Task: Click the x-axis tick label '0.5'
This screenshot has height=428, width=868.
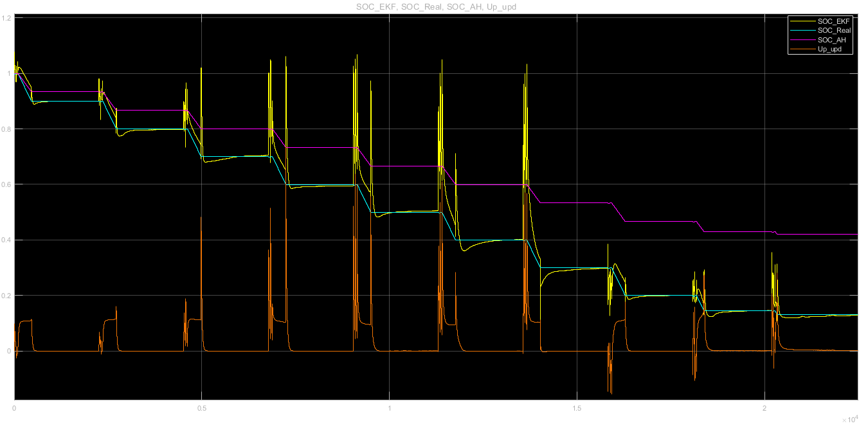Action: 202,409
